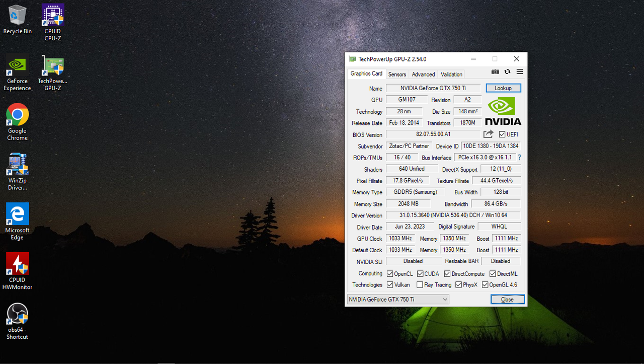Select WinZip Driver shortcut icon
The height and width of the screenshot is (364, 644).
pos(17,172)
